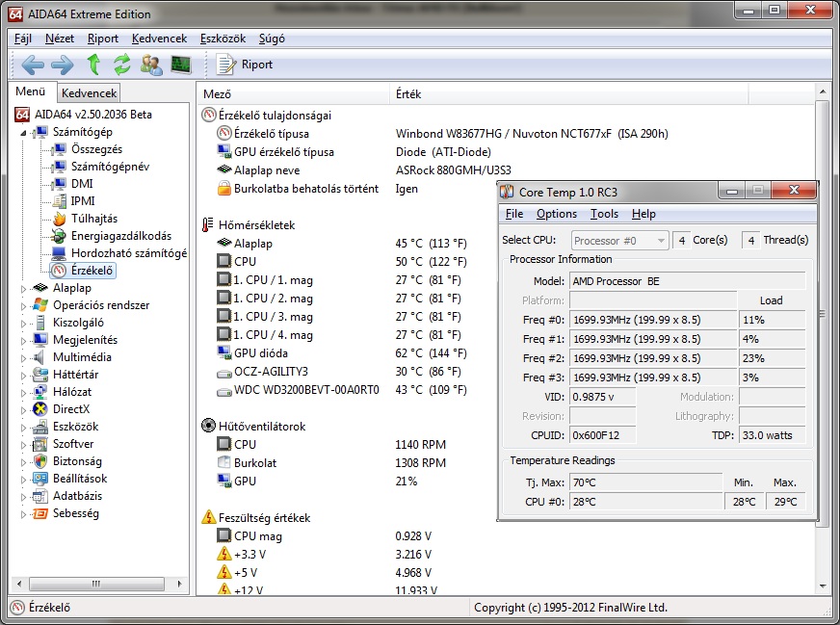The width and height of the screenshot is (840, 625).
Task: Click the Core Temp title bar icon
Action: 507,192
